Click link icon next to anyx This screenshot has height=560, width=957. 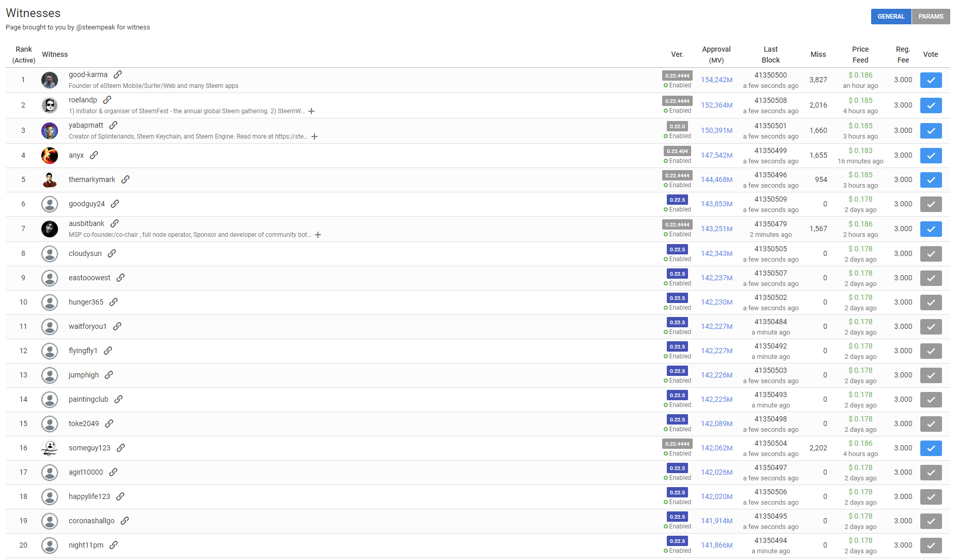tap(94, 155)
